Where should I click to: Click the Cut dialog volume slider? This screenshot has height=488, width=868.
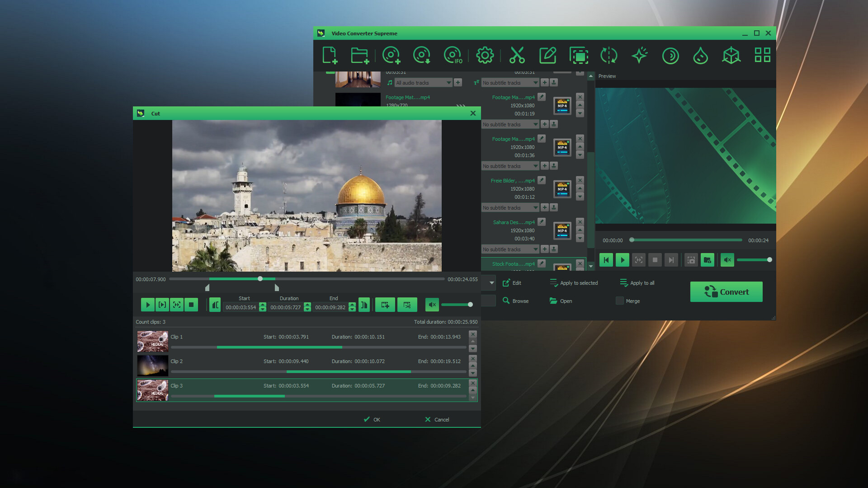pyautogui.click(x=457, y=305)
